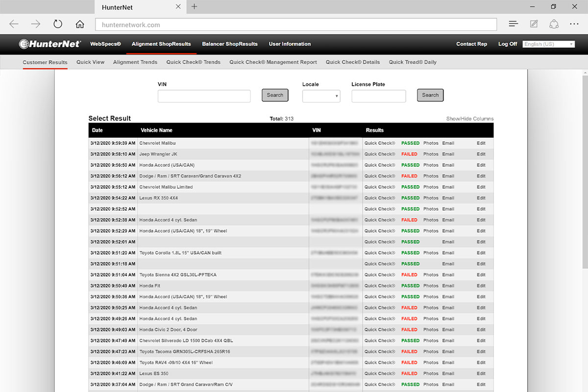588x392 pixels.
Task: Click Log Off link
Action: coord(508,44)
